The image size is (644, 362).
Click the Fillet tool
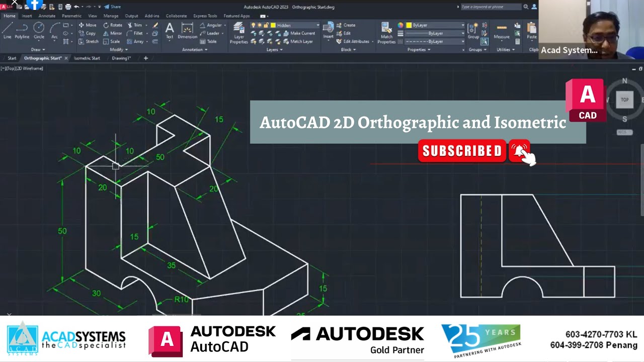pos(135,33)
